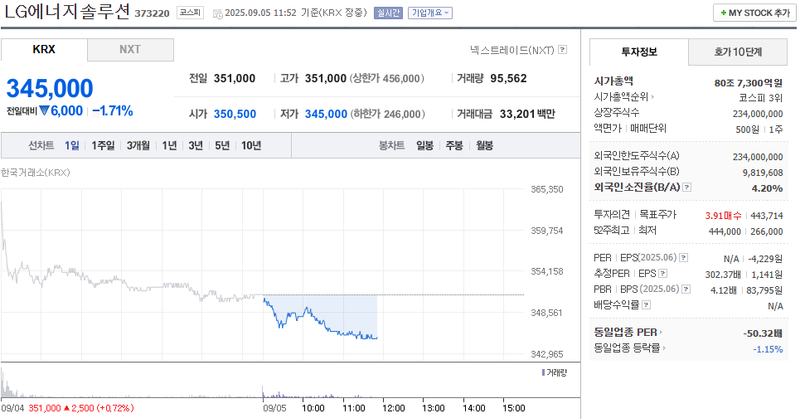
Task: Click the 투자의견 label
Action: [612, 214]
